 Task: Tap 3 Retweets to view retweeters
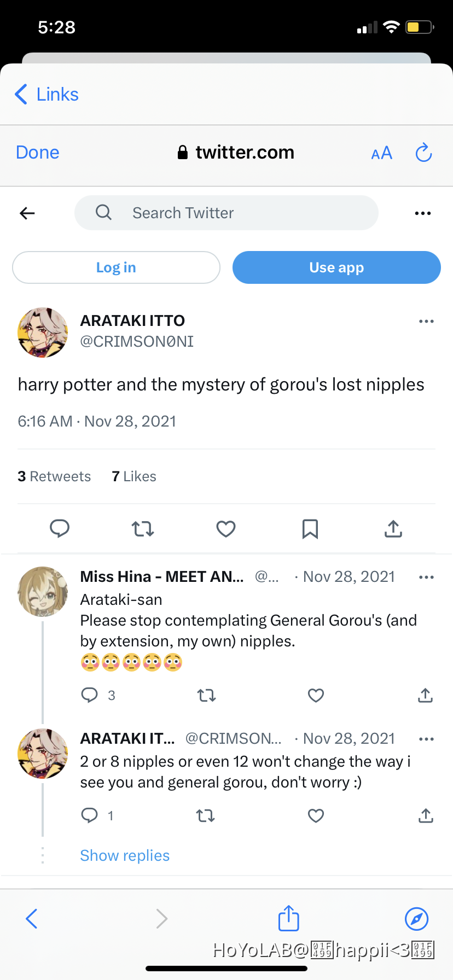pyautogui.click(x=54, y=476)
